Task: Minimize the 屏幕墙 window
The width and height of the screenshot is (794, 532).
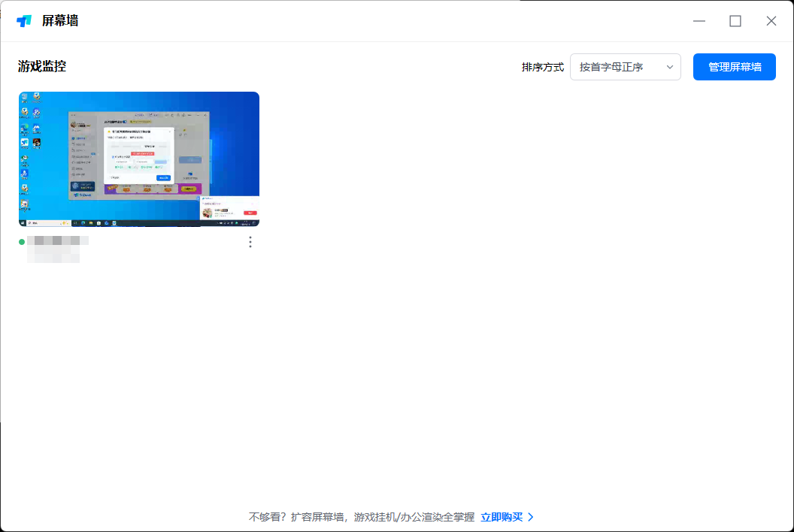Action: [699, 21]
